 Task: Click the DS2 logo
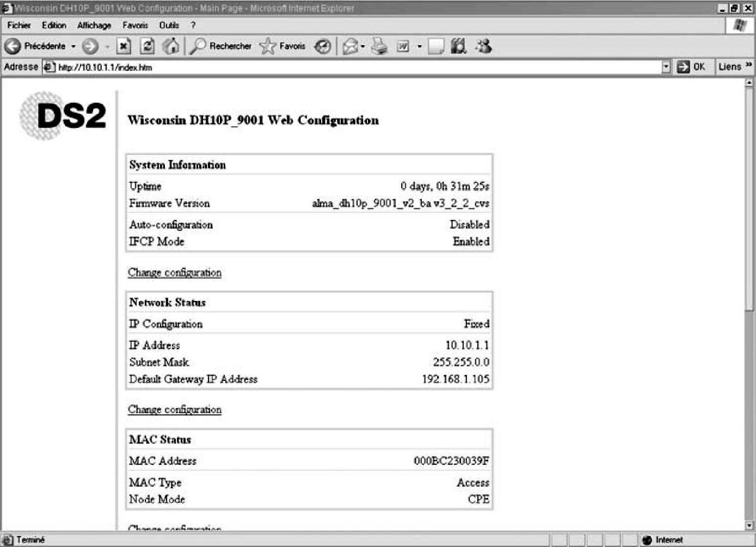pos(63,115)
